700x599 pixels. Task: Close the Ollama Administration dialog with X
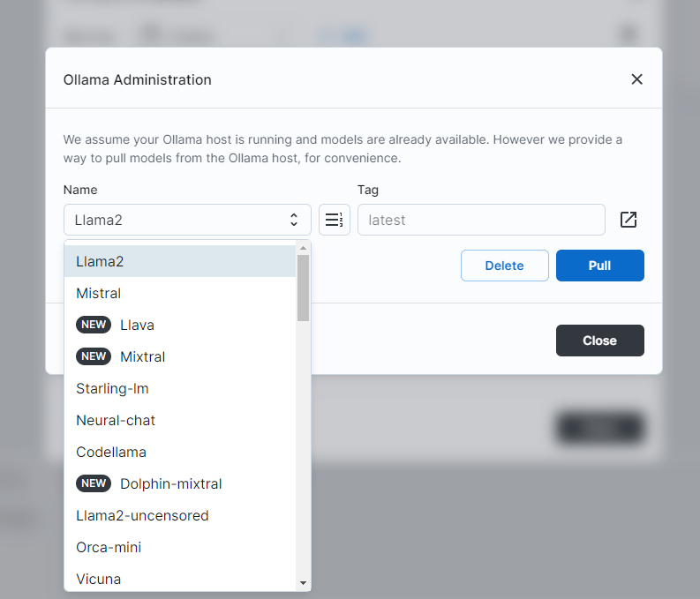636,79
